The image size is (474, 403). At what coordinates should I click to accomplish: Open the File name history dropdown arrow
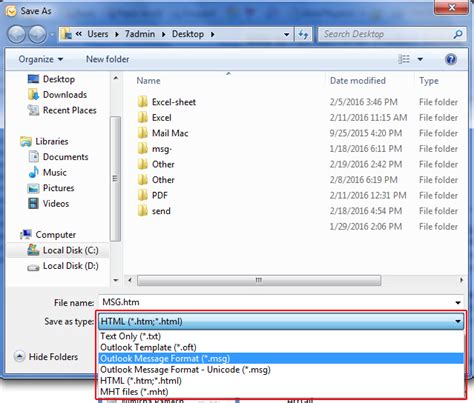tap(458, 303)
